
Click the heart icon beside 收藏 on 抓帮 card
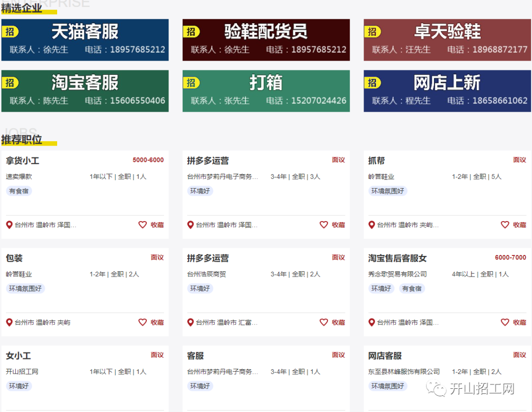coord(505,225)
